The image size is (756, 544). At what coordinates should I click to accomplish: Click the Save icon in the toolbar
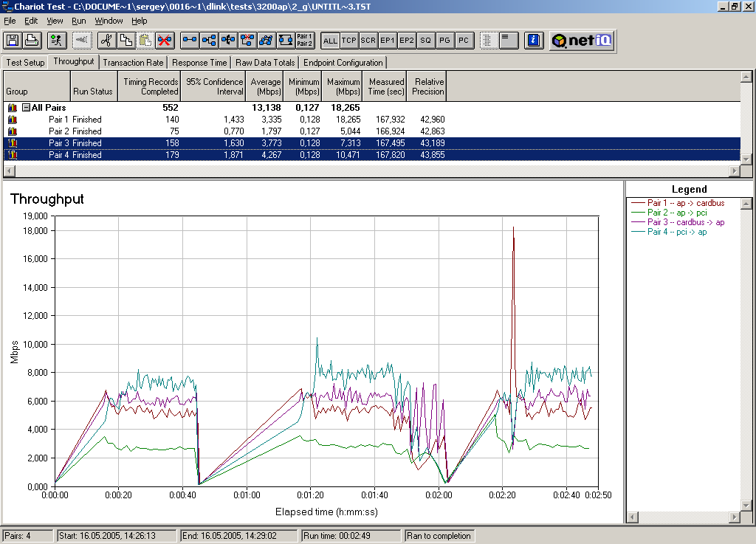pyautogui.click(x=13, y=41)
